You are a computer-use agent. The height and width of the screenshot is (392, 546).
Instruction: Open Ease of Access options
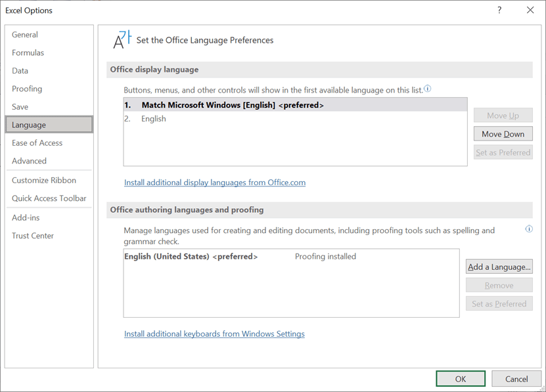(x=37, y=142)
